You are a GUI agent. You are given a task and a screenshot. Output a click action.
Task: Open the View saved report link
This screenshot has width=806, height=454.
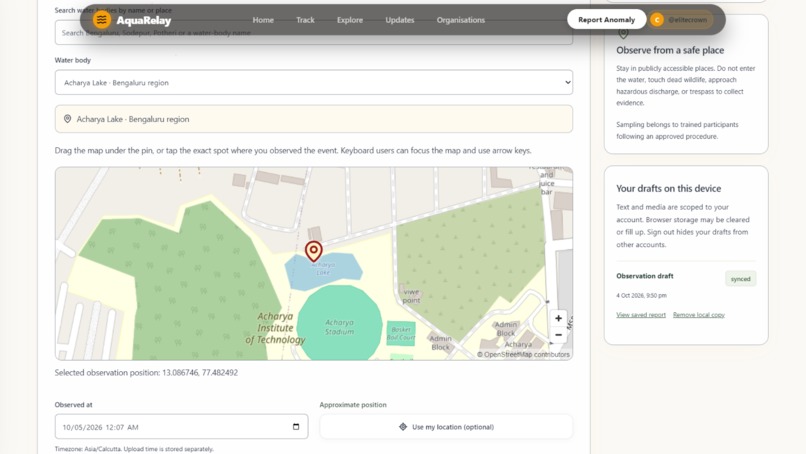(x=640, y=315)
